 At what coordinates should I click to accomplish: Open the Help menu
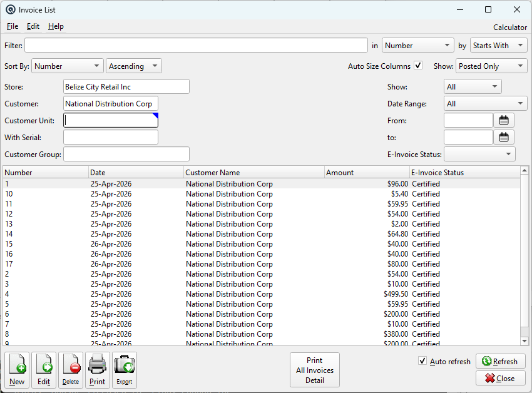(x=56, y=26)
